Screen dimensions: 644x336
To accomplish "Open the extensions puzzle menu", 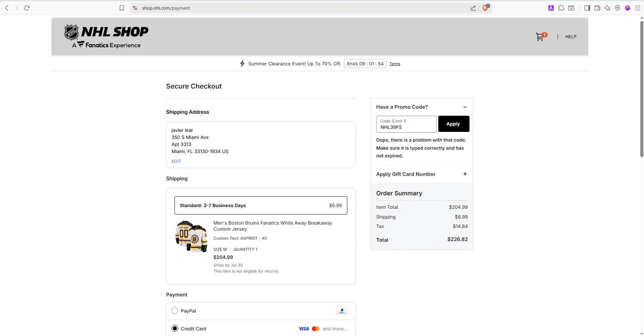I will [x=561, y=8].
